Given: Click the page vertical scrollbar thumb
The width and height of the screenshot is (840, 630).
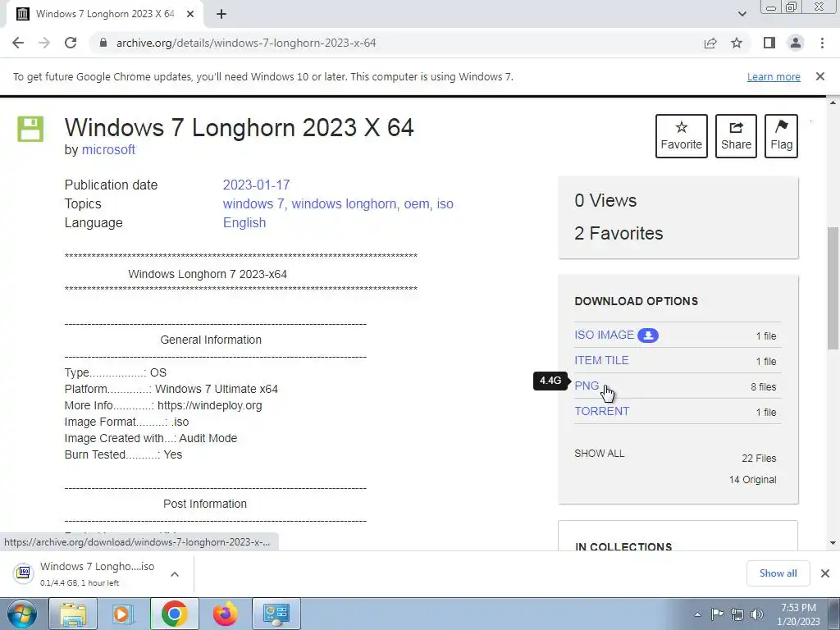Looking at the screenshot, I should [833, 288].
